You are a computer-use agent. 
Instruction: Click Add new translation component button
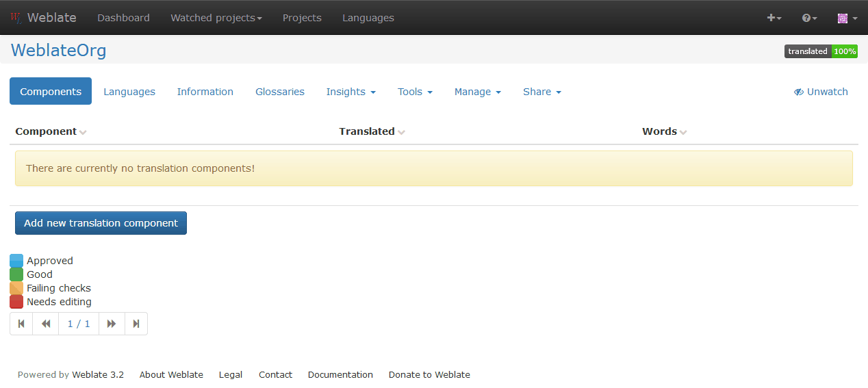click(101, 223)
